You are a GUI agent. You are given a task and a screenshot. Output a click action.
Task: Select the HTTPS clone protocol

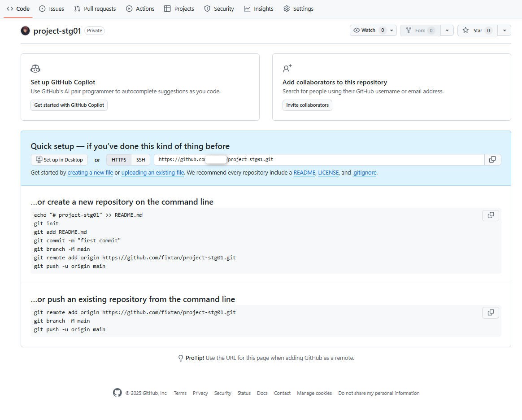coord(119,160)
